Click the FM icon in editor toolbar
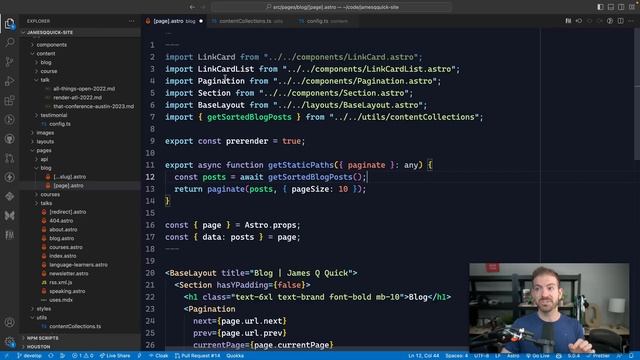Screen dimensions: 640x360 [x=568, y=21]
